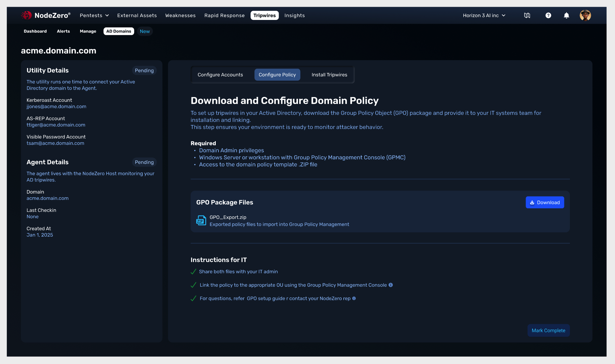Select the Configure Policy step

click(x=277, y=75)
